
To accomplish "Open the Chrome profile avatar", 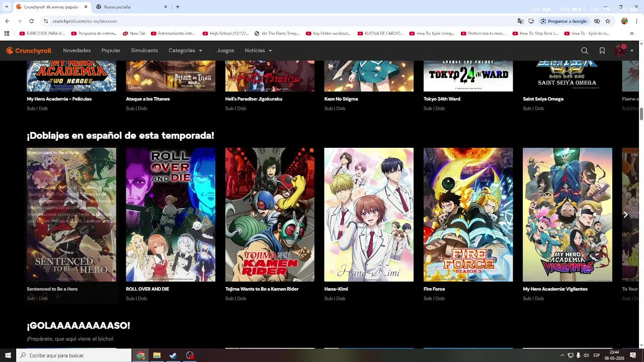I will pyautogui.click(x=624, y=21).
